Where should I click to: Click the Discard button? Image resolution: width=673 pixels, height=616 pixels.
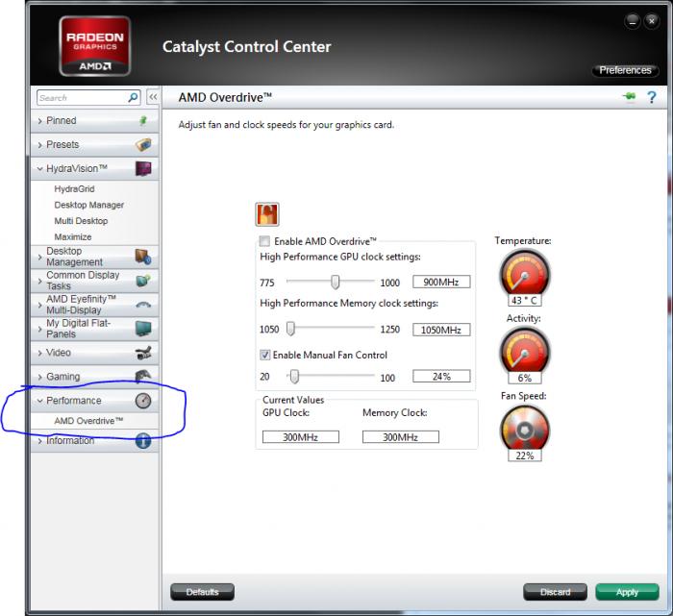(x=555, y=592)
